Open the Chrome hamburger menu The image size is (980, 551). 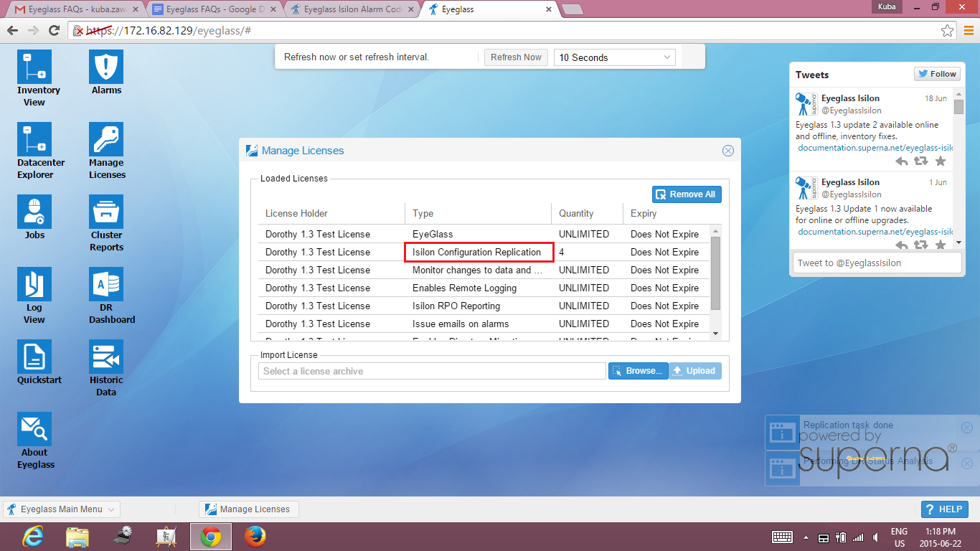tap(969, 31)
